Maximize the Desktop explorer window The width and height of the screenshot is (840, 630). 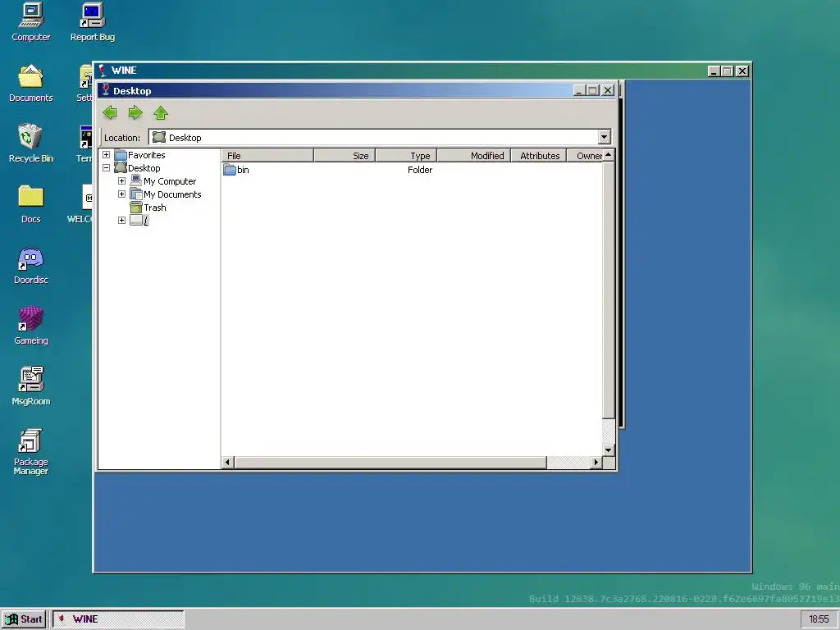tap(592, 90)
